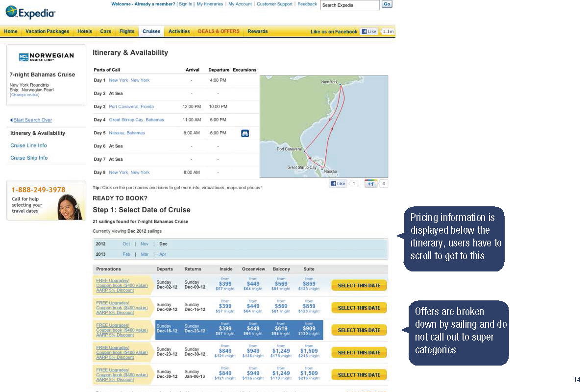Click the binoculars excursions icon for Nassau
This screenshot has width=588, height=392.
(245, 133)
